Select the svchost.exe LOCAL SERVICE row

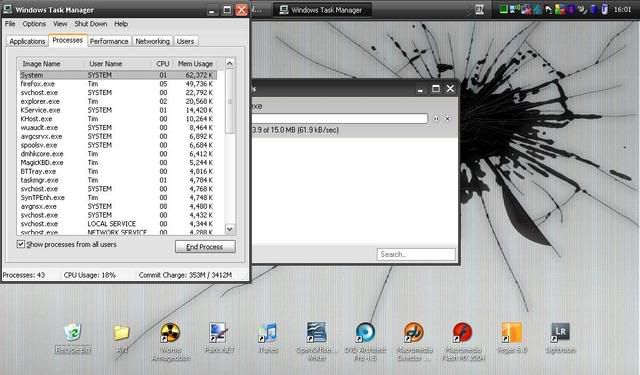pyautogui.click(x=118, y=224)
